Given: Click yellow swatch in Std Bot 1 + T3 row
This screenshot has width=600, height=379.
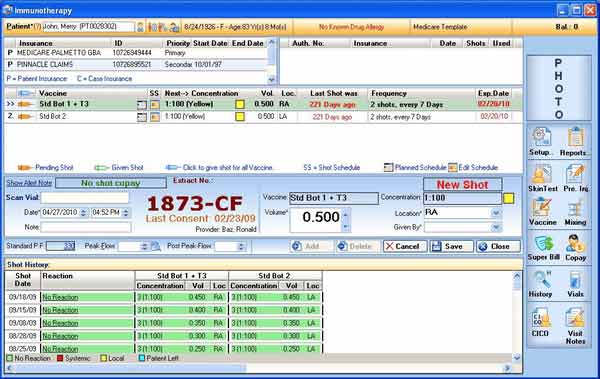Looking at the screenshot, I should click(x=240, y=105).
